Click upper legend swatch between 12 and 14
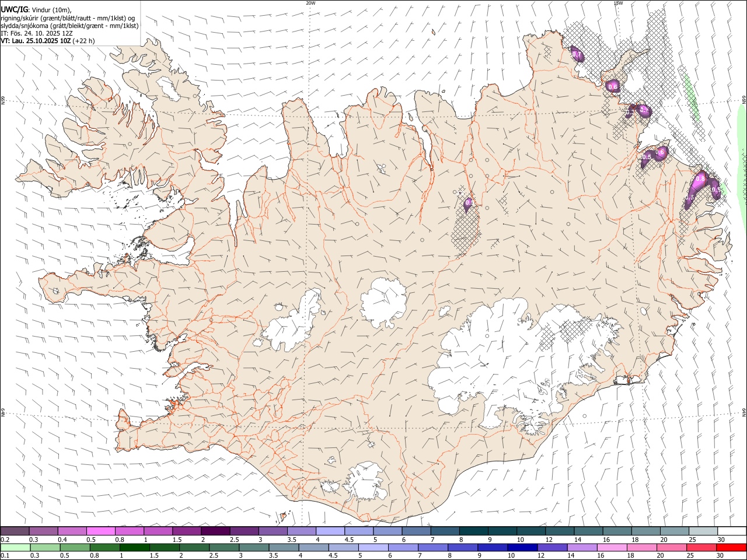 (559, 531)
